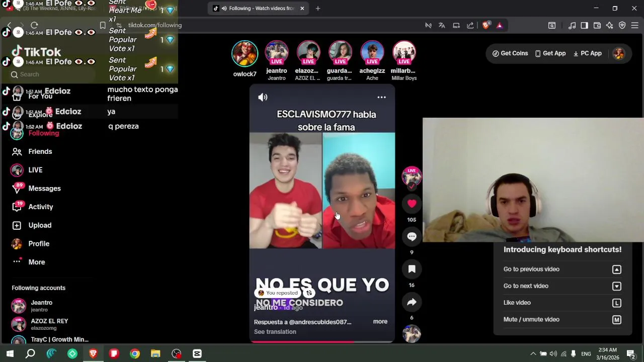Image resolution: width=644 pixels, height=362 pixels.
Task: Click the share page icon in address bar
Action: pyautogui.click(x=470, y=25)
